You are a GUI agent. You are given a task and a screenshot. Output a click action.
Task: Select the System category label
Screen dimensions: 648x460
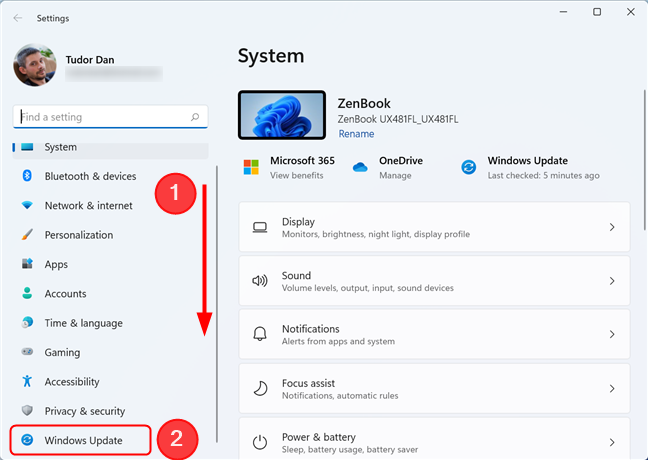coord(61,147)
